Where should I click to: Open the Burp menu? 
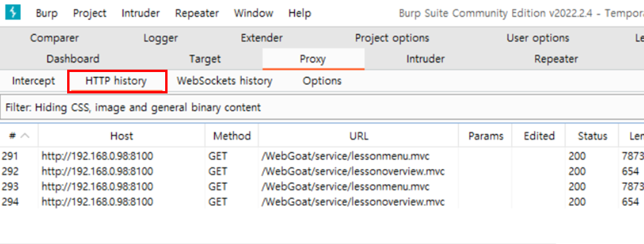(47, 13)
